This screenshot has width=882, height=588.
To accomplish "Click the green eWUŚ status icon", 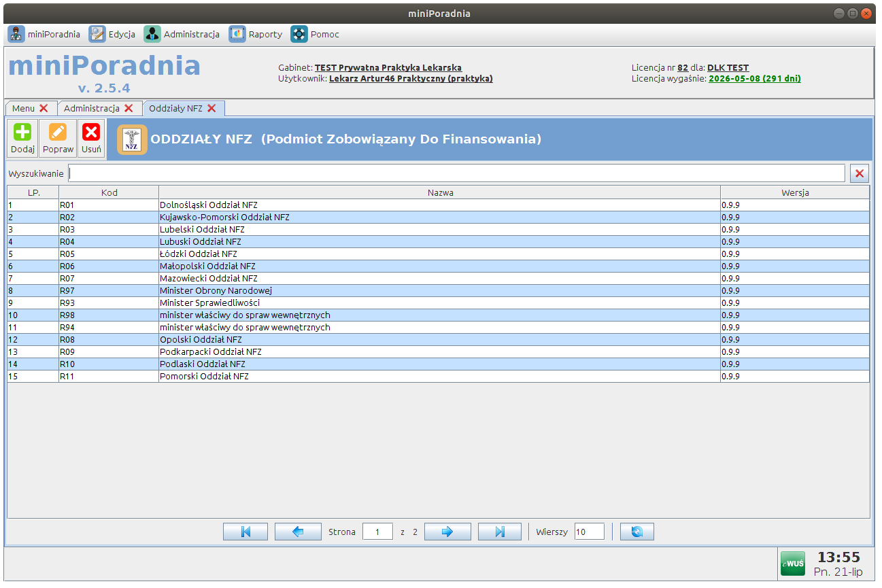I will (x=792, y=563).
